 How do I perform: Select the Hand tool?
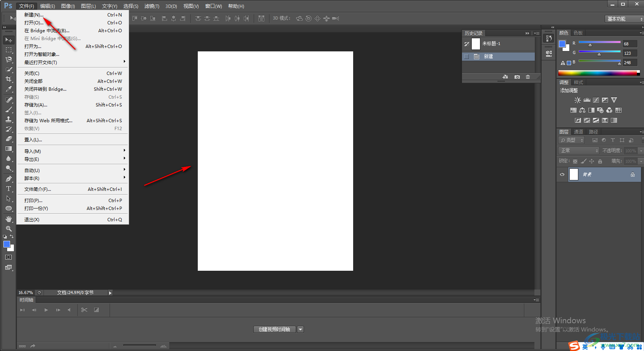click(x=9, y=219)
